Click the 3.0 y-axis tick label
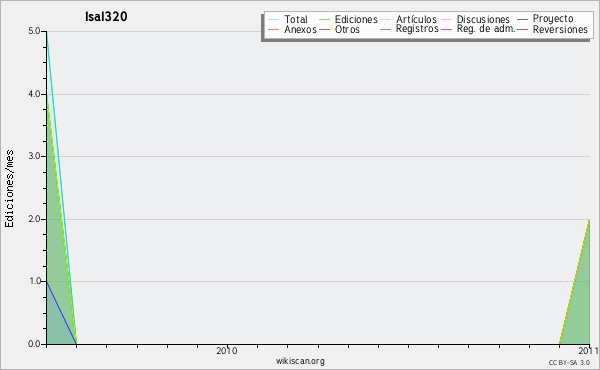The height and width of the screenshot is (370, 600). click(34, 156)
